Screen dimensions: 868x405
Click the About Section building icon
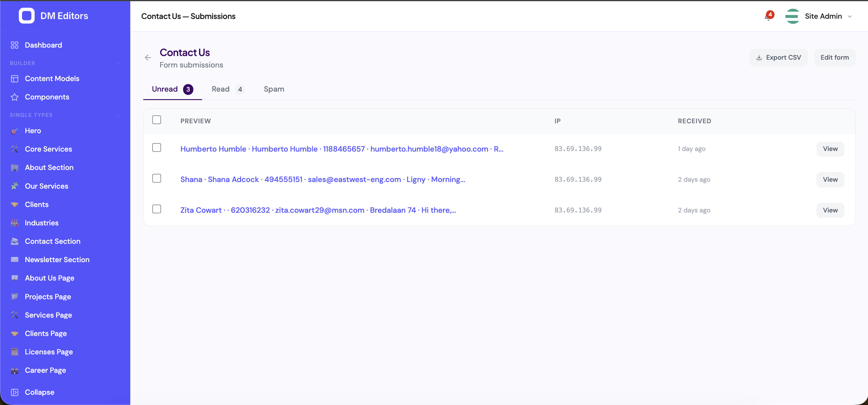coord(14,167)
